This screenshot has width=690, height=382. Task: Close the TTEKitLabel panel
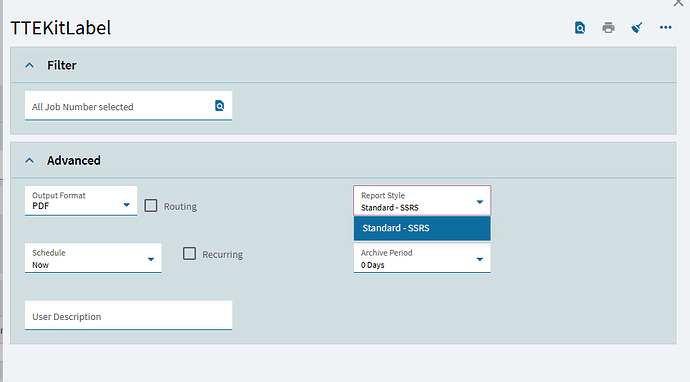(678, 3)
